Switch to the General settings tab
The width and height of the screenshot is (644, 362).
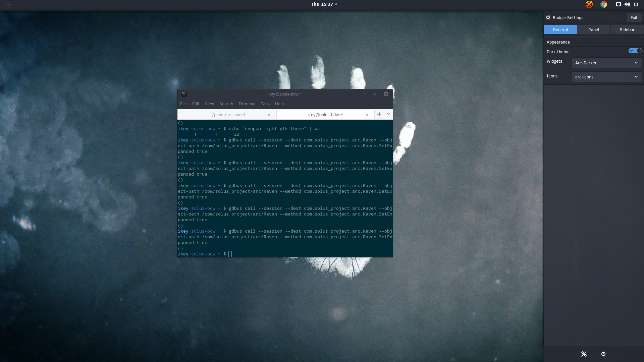[560, 29]
